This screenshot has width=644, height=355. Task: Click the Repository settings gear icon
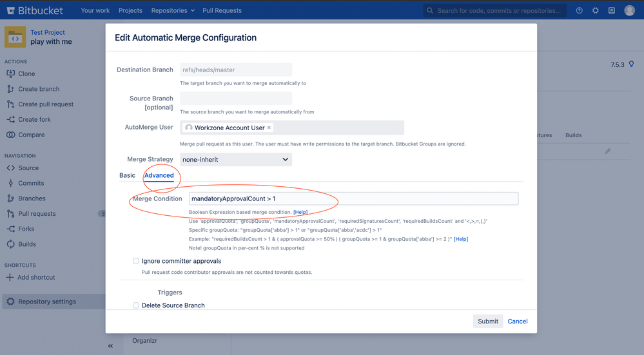click(x=11, y=302)
